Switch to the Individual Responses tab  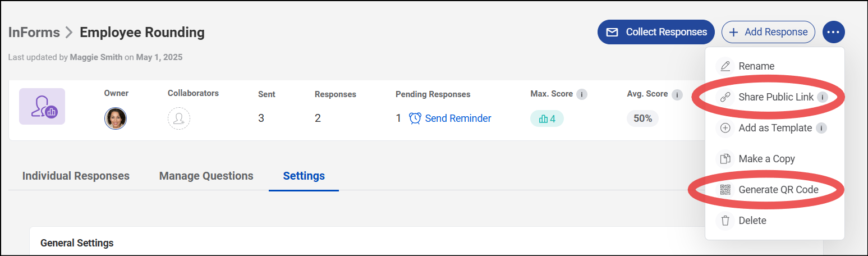76,176
